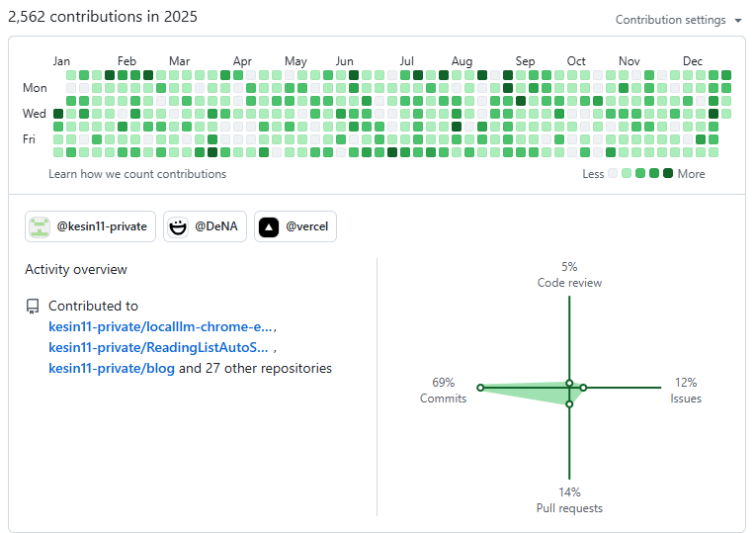Click the Issues data point on chart
This screenshot has height=533, width=756.
coord(583,388)
